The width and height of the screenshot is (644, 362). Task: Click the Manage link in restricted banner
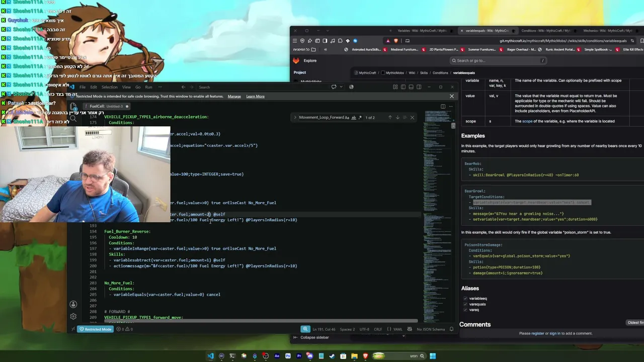click(234, 96)
